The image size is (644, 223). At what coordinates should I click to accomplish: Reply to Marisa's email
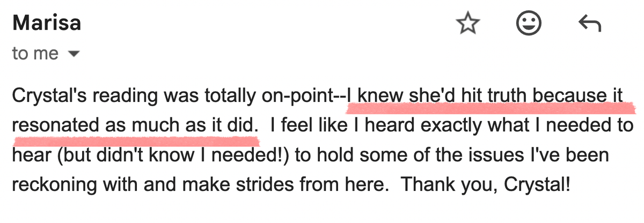pyautogui.click(x=589, y=23)
